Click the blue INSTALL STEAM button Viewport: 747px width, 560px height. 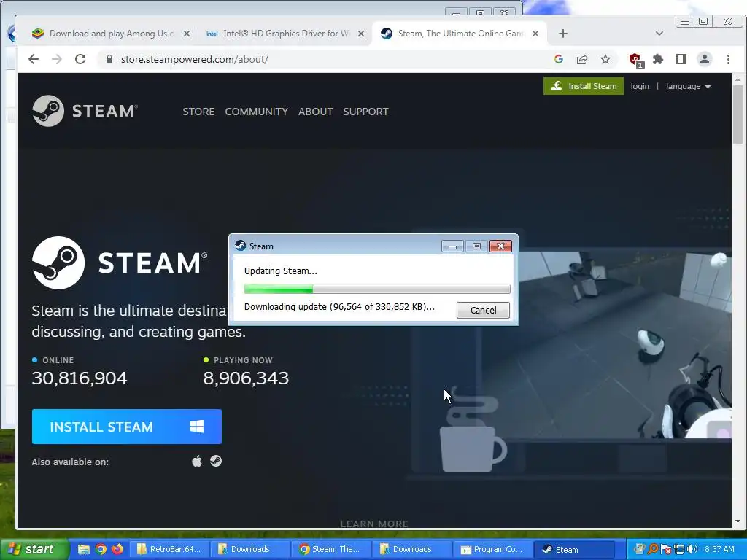[127, 427]
